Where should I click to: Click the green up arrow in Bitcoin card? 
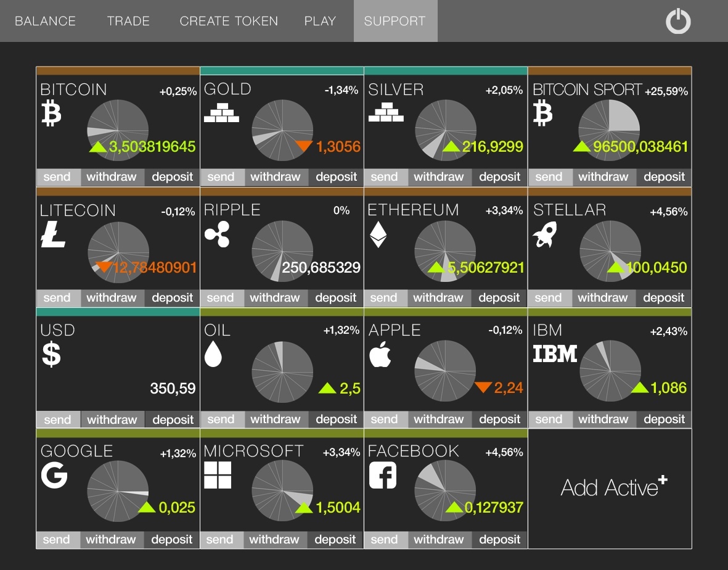pyautogui.click(x=98, y=147)
